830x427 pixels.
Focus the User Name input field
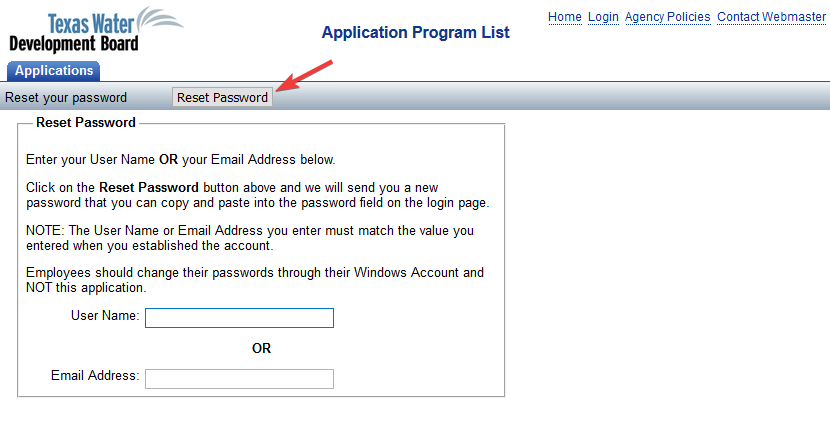pos(239,318)
